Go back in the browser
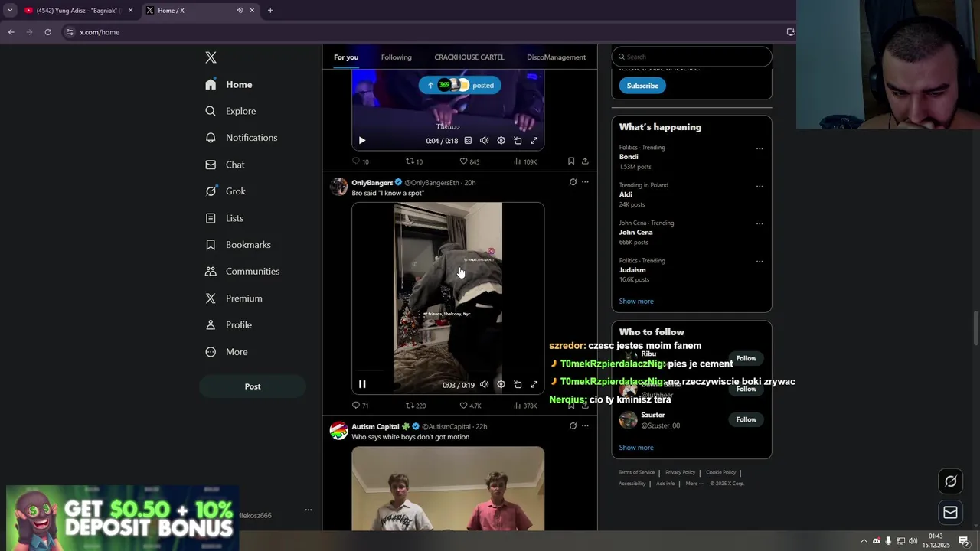This screenshot has height=551, width=980. (x=11, y=32)
